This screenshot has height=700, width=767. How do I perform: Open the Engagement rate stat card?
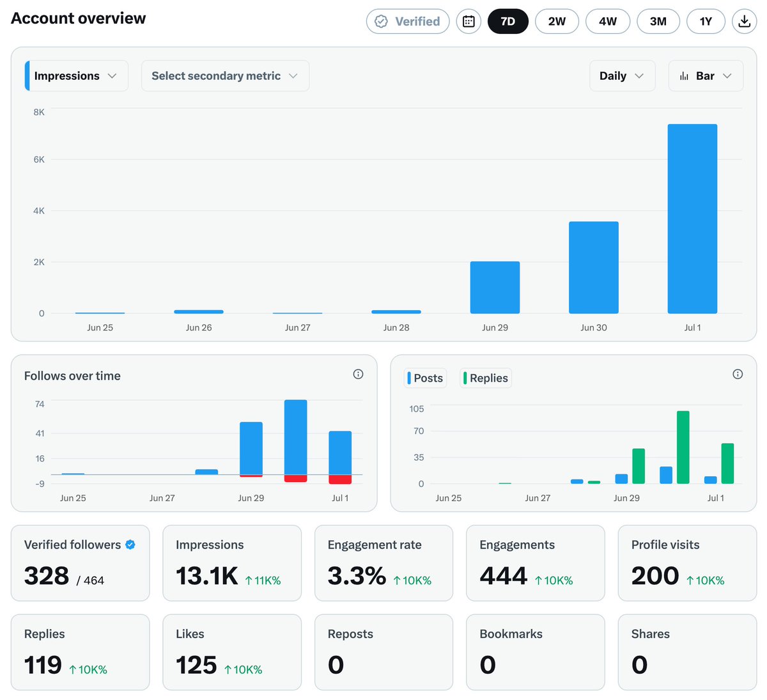384,563
